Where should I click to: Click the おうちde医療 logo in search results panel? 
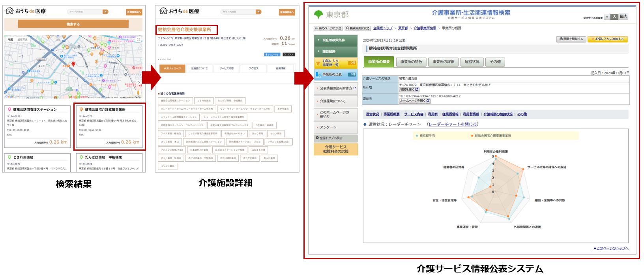(26, 11)
